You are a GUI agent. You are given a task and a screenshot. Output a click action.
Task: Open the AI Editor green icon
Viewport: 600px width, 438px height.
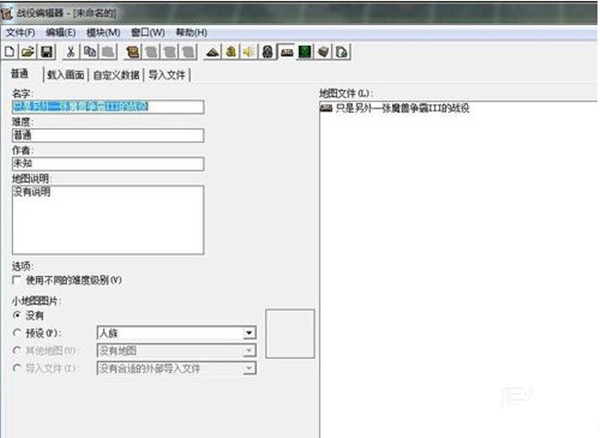click(x=305, y=52)
